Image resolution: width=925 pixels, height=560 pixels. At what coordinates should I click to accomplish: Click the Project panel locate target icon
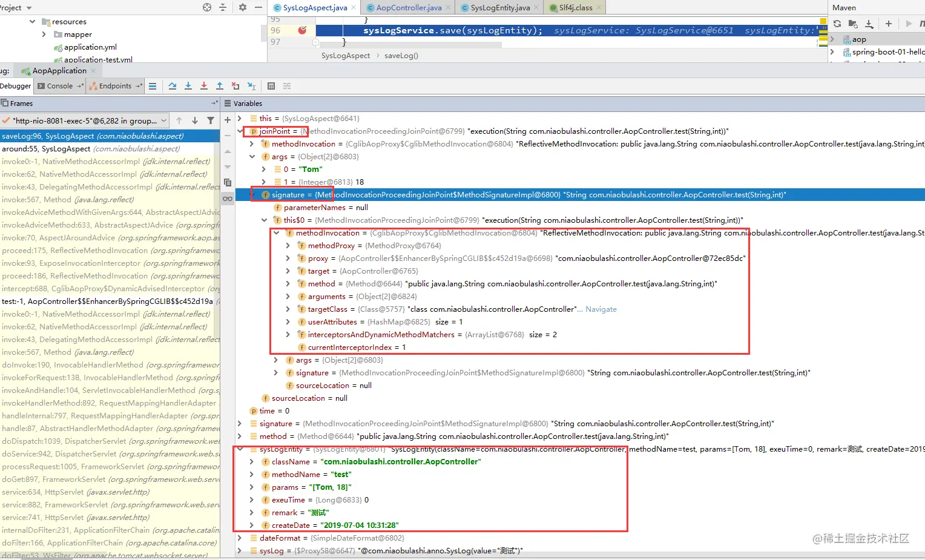(x=207, y=7)
